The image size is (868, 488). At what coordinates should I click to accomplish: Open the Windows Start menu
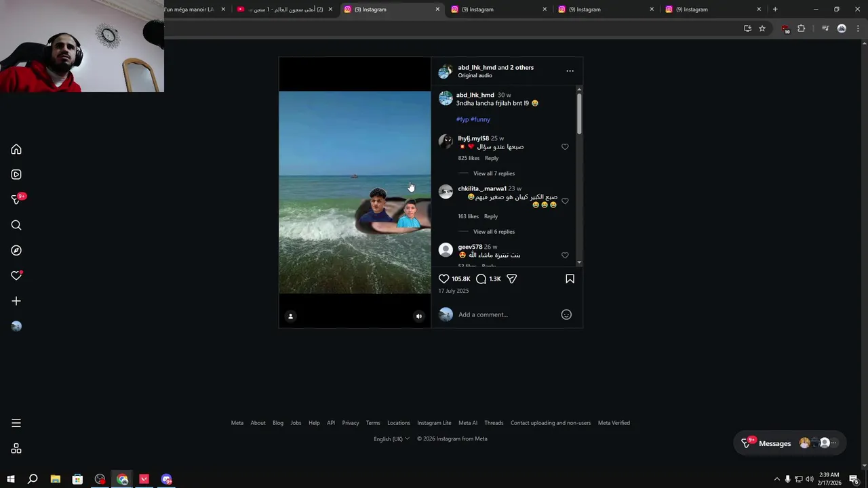pos(11,479)
